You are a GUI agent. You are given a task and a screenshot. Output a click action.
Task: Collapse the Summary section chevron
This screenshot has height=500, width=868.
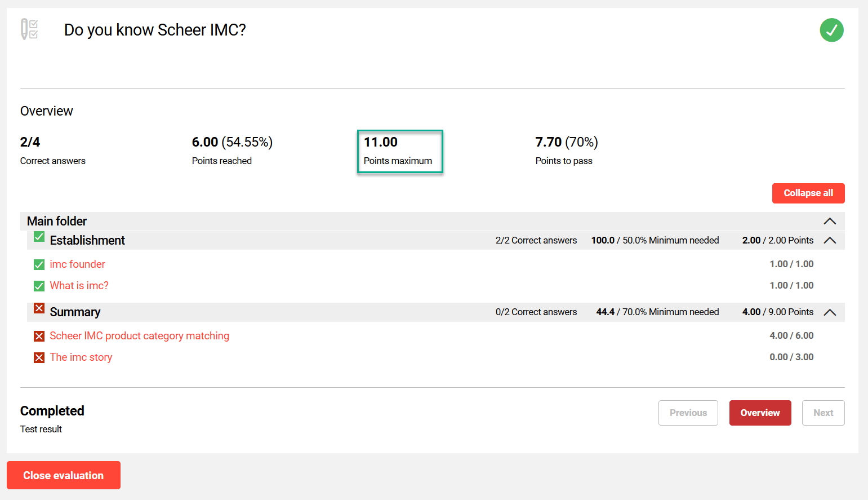coord(830,312)
